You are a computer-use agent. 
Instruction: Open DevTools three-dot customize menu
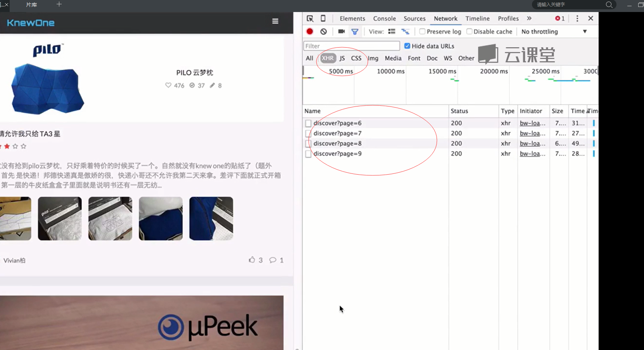577,19
